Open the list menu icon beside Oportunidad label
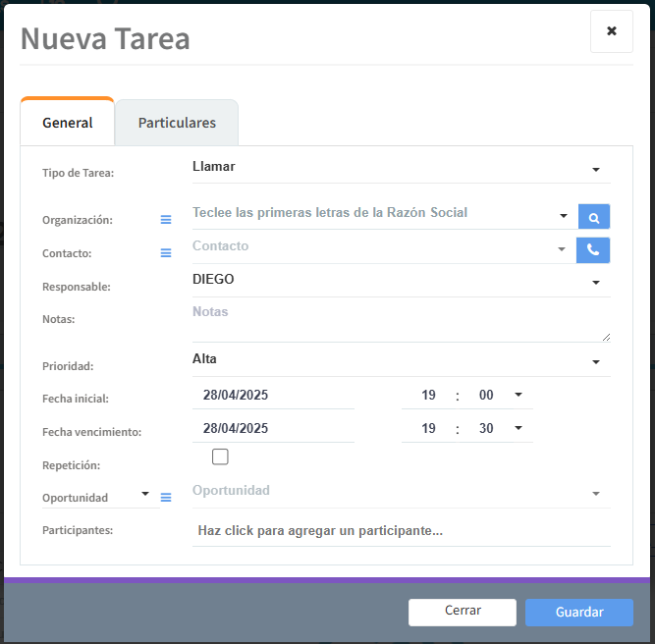Viewport: 655px width, 644px height. (x=166, y=498)
